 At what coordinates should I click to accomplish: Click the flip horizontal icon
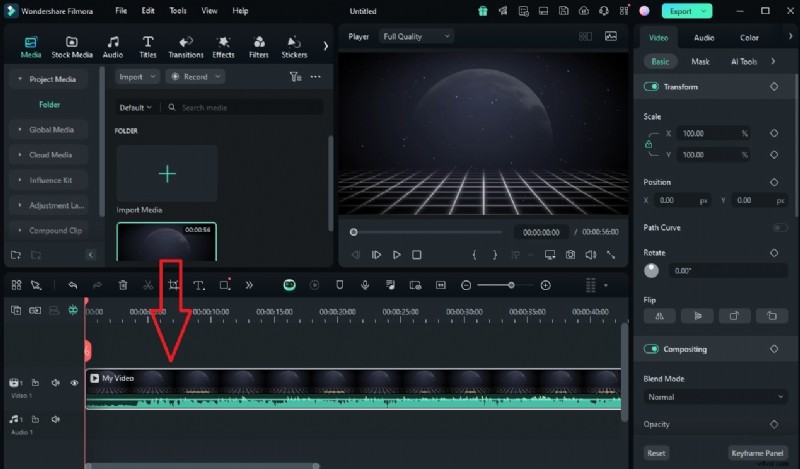pos(660,316)
